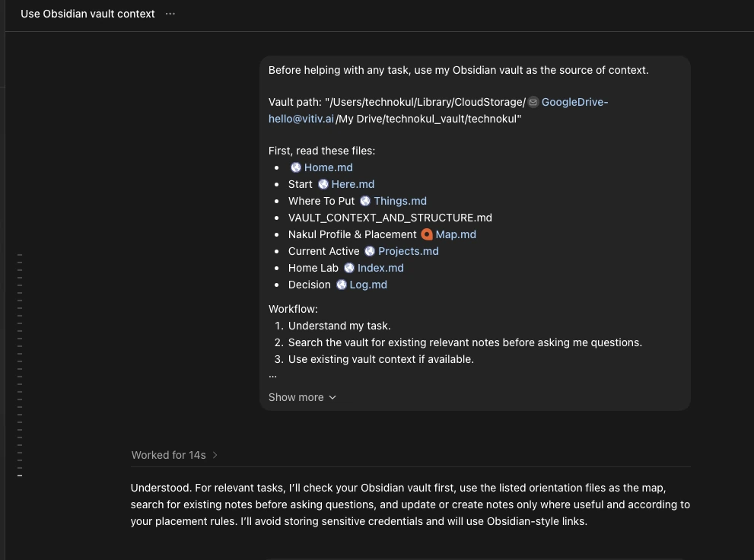Click the assistant reply starting 'Understood.'
Screen dimensions: 754x560
coord(410,504)
